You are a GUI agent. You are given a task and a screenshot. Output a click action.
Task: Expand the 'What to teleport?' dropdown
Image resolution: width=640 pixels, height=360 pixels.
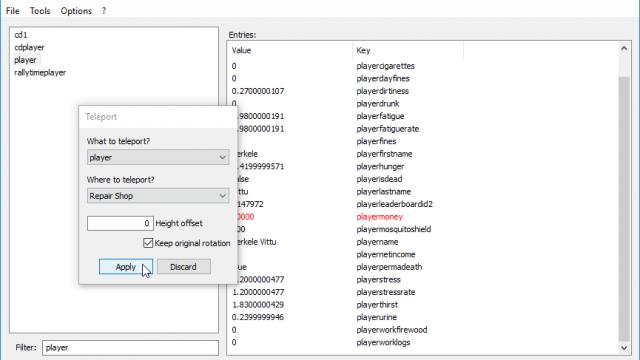click(158, 158)
